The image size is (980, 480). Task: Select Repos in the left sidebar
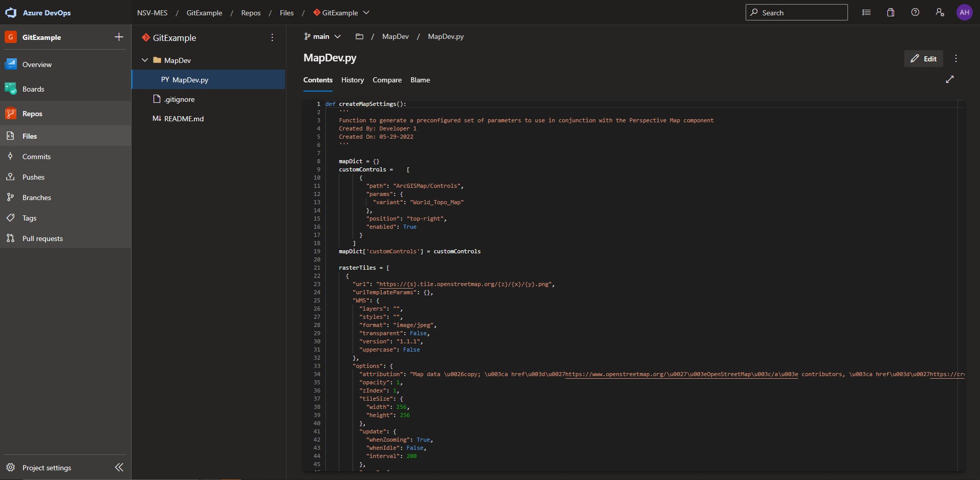click(x=32, y=113)
